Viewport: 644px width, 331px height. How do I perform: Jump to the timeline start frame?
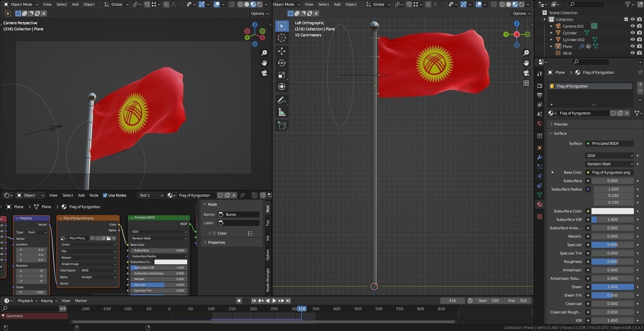(x=254, y=301)
